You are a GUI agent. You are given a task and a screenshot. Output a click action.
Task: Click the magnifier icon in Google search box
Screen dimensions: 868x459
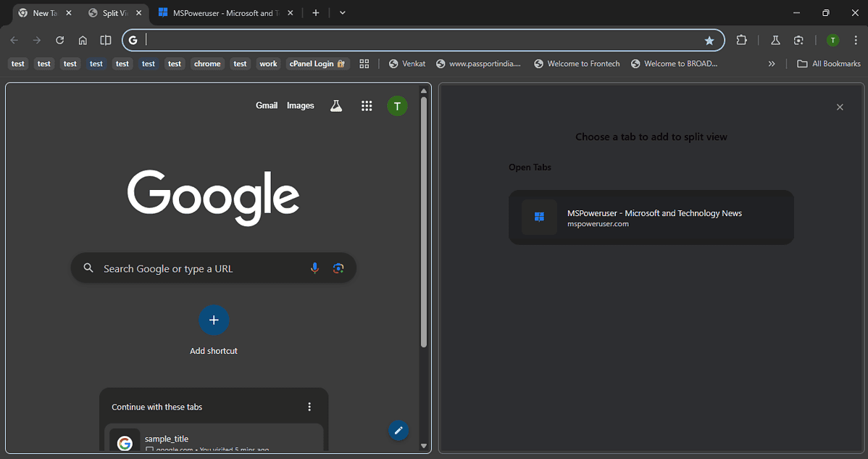coord(88,268)
